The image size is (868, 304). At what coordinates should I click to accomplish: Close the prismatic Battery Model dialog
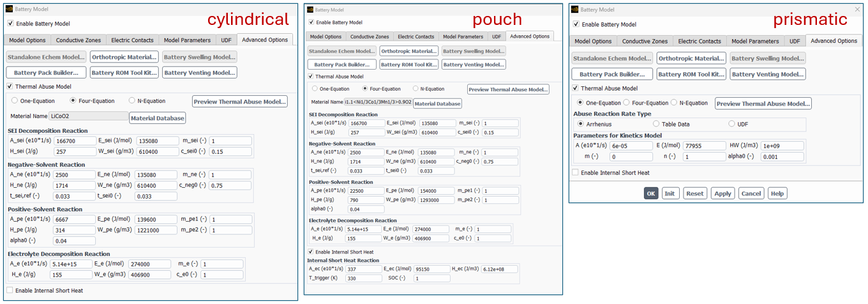[857, 10]
